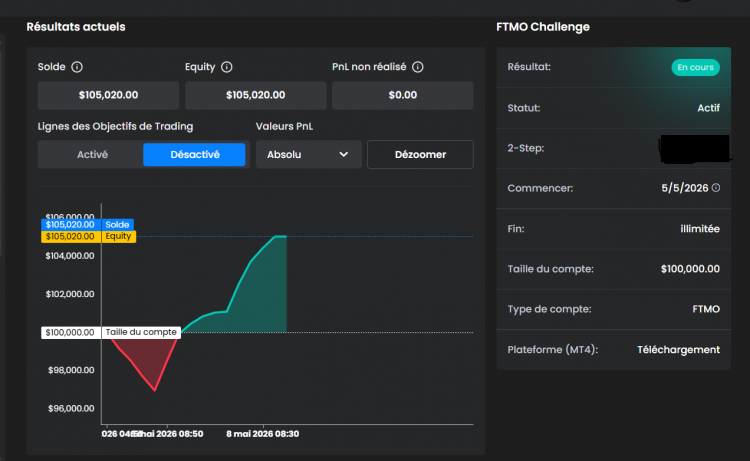750x461 pixels.
Task: Click the Taille du compte chart label
Action: pyautogui.click(x=141, y=332)
